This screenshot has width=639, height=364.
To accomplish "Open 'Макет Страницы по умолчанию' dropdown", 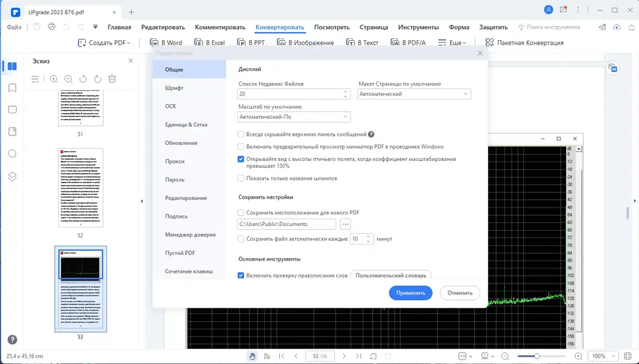I will coord(413,94).
